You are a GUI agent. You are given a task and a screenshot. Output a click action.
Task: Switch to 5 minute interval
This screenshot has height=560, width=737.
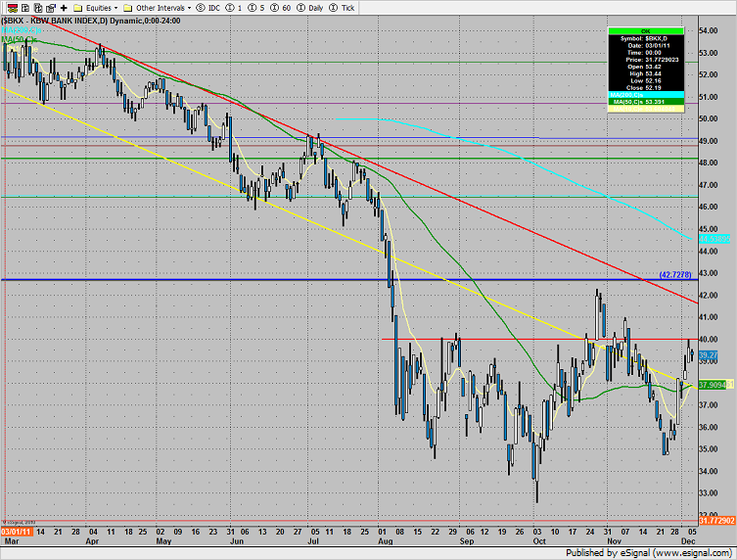point(255,6)
